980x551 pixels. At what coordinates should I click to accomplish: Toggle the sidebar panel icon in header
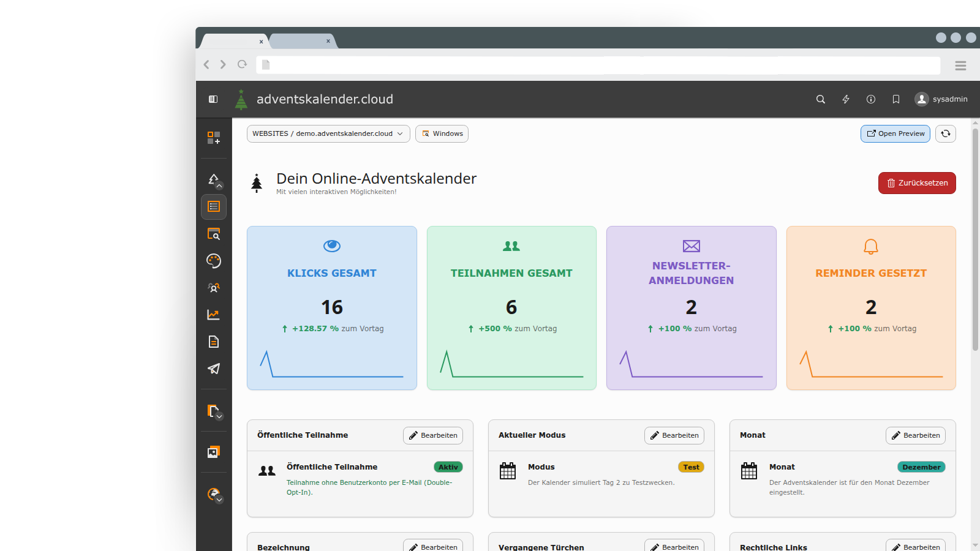[213, 99]
